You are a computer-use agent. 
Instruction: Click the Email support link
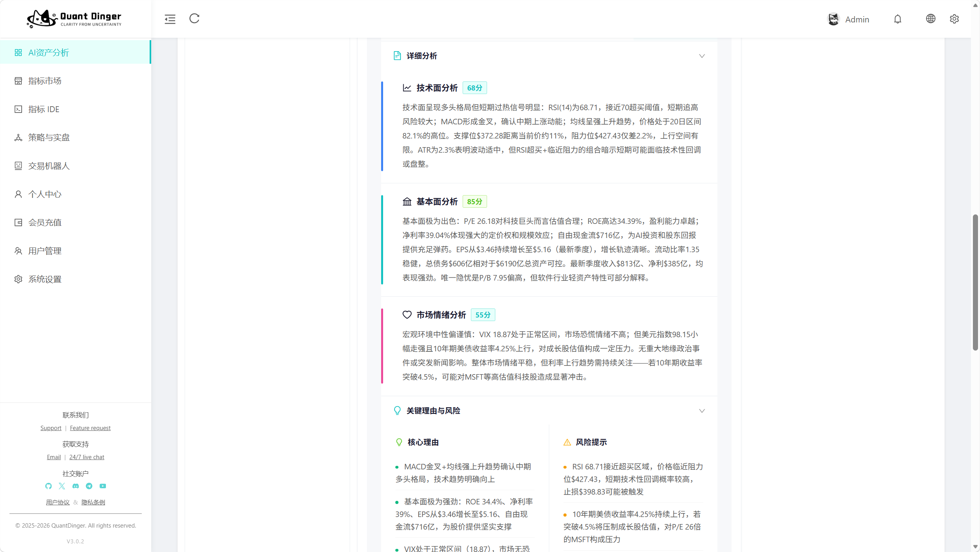[54, 457]
